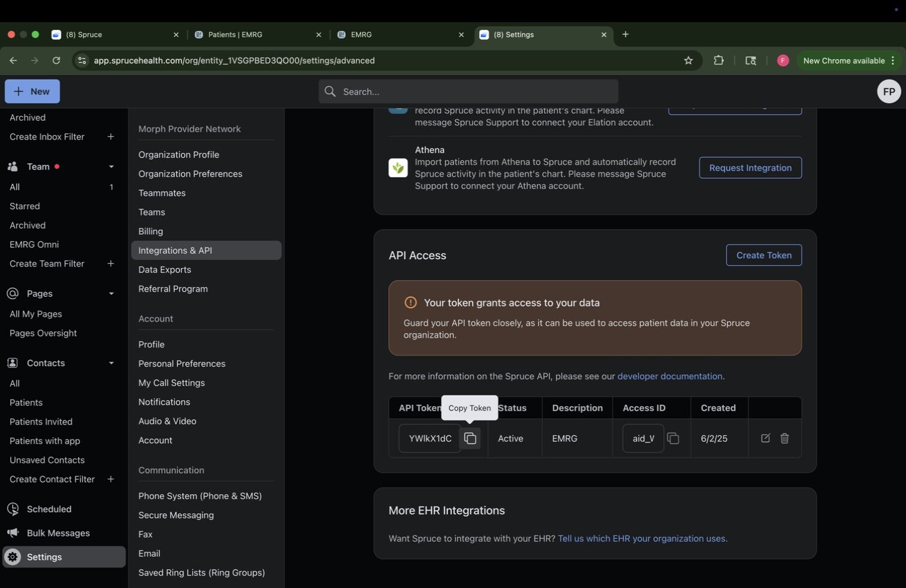This screenshot has height=588, width=906.
Task: Add a new inbox filter plus icon
Action: pos(110,137)
